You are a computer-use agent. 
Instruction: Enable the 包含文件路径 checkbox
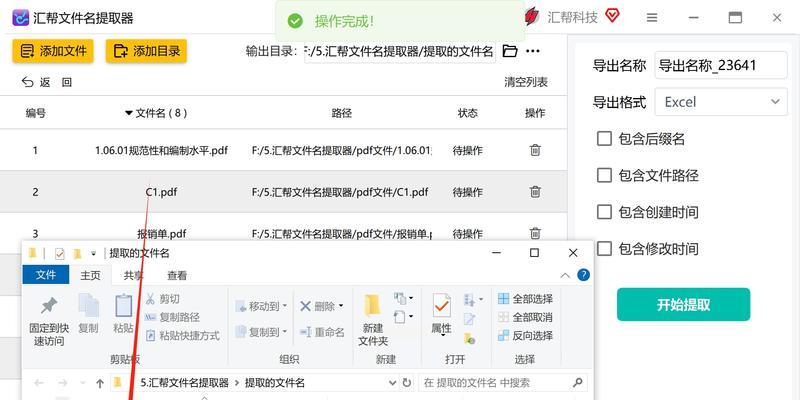(604, 175)
